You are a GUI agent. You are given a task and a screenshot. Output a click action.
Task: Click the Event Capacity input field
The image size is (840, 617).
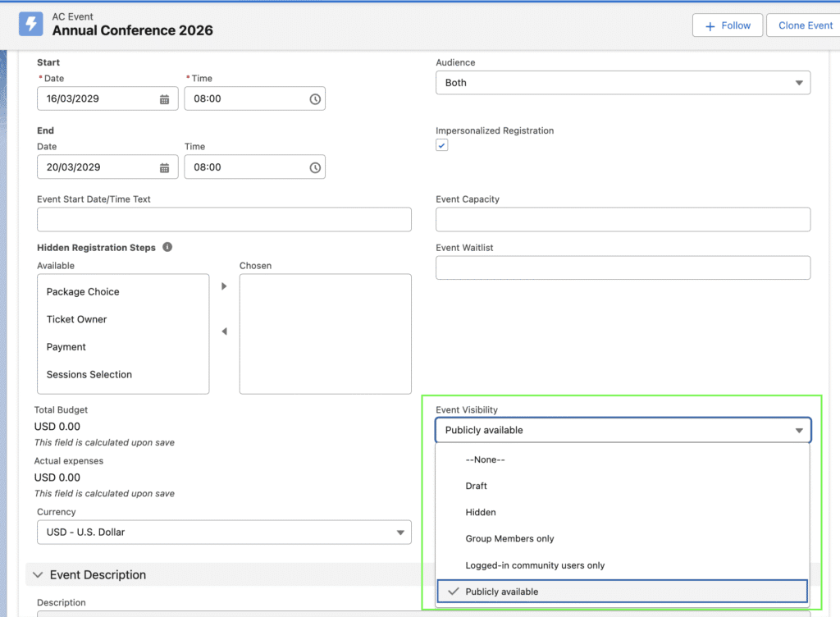[622, 220]
